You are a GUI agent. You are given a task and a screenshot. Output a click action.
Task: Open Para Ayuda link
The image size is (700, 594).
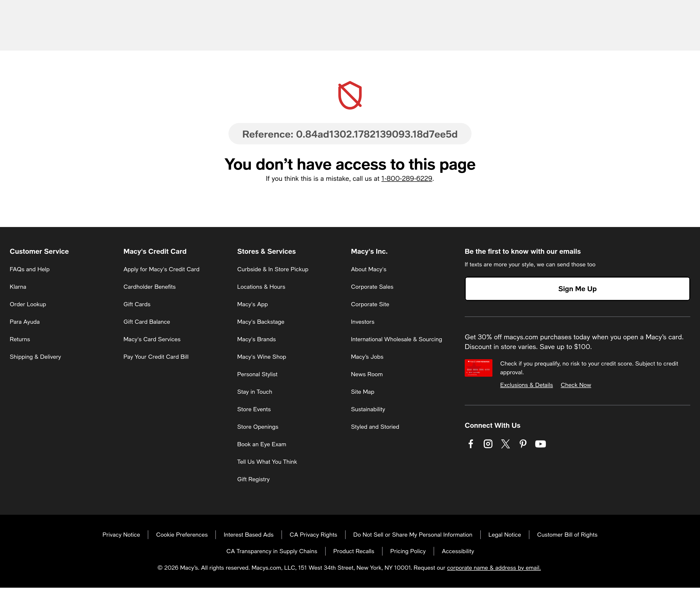[x=25, y=322]
